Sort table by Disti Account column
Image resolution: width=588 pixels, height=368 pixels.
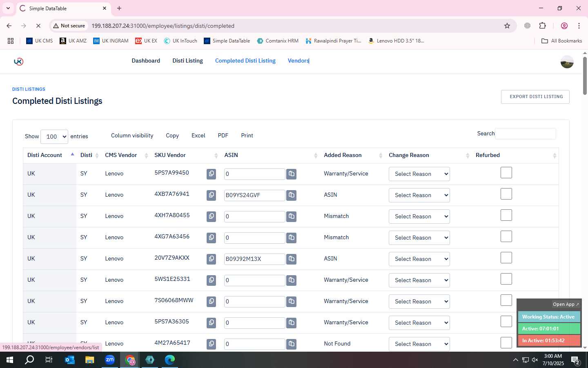(x=50, y=155)
